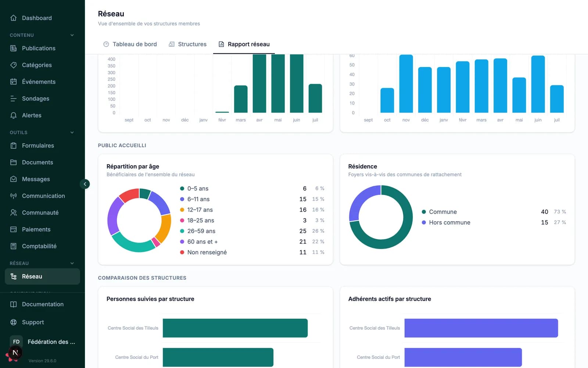Open the Fédération des ... account menu

42,342
